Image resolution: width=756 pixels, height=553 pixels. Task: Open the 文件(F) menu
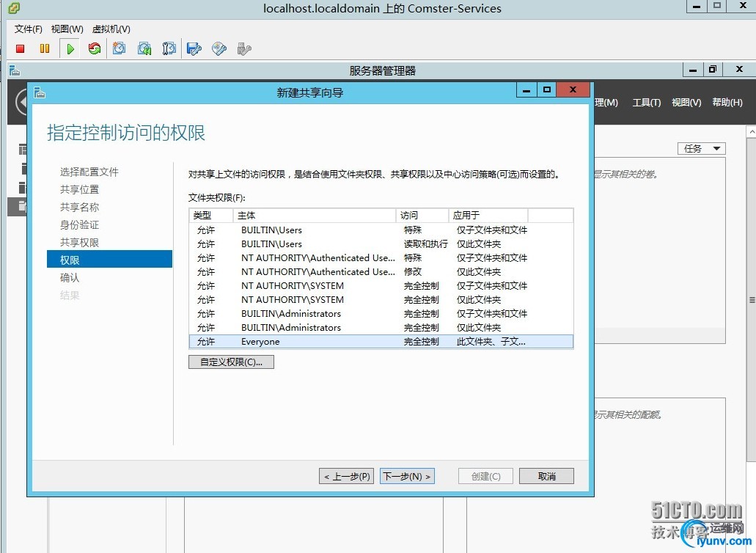click(x=29, y=29)
